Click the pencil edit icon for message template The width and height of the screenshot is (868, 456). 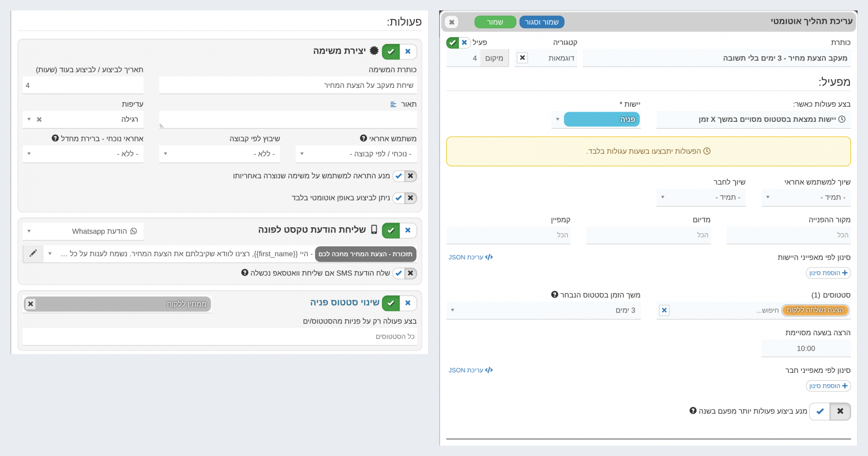[x=33, y=254]
